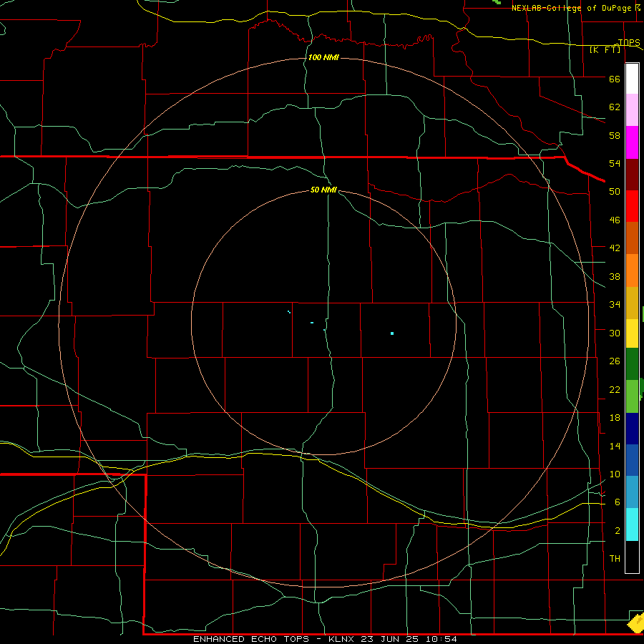Click the light pink legend swatch
Screen dimensions: 644x644
(632, 110)
